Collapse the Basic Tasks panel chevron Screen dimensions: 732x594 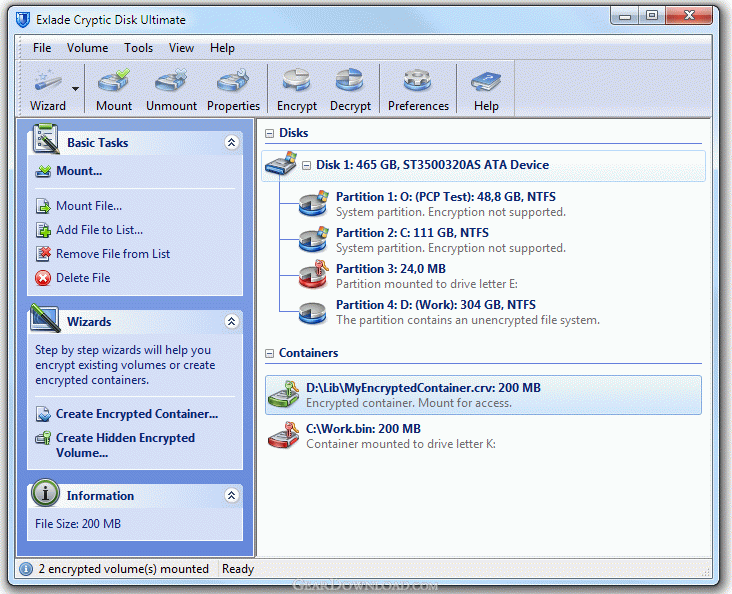pos(232,142)
